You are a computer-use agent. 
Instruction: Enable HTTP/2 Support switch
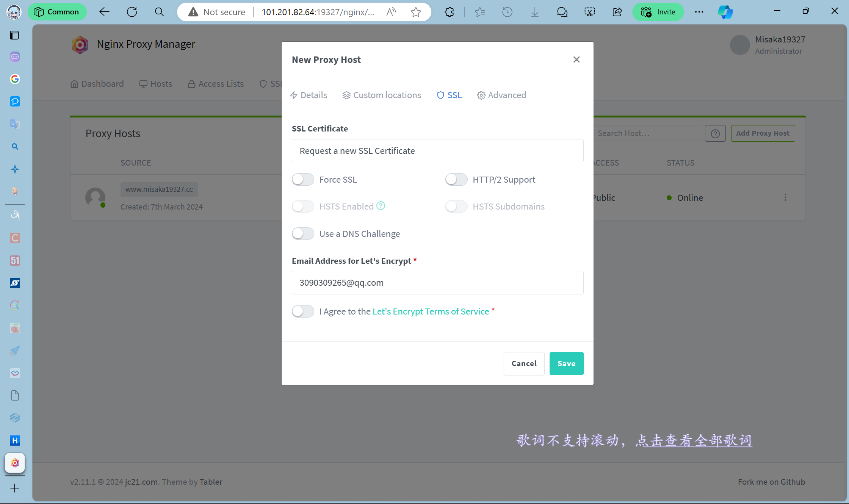click(456, 179)
